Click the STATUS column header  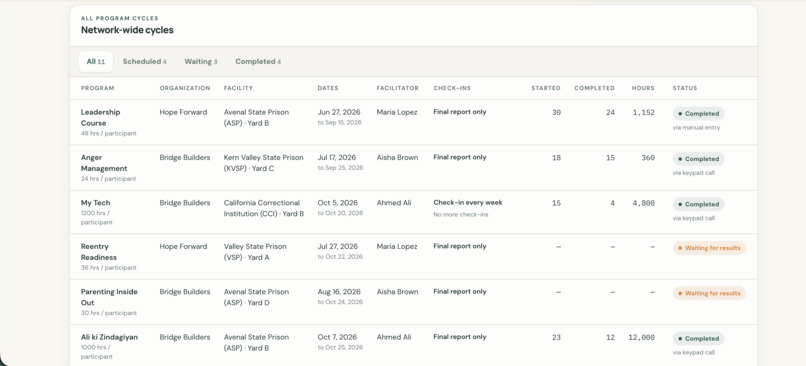(x=685, y=88)
